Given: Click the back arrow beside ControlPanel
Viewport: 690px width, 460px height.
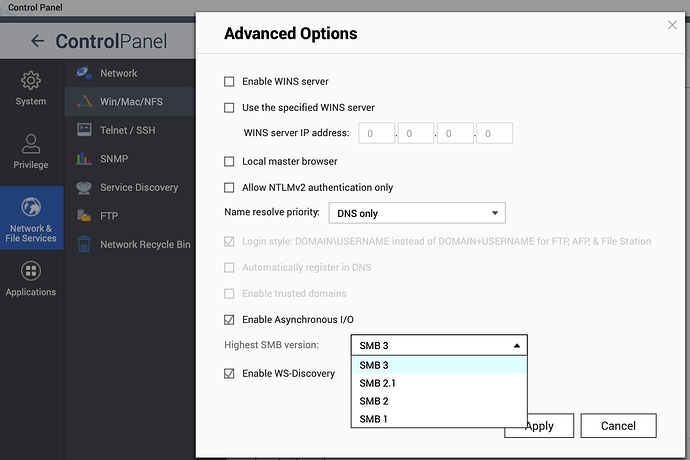Looking at the screenshot, I should coord(38,41).
